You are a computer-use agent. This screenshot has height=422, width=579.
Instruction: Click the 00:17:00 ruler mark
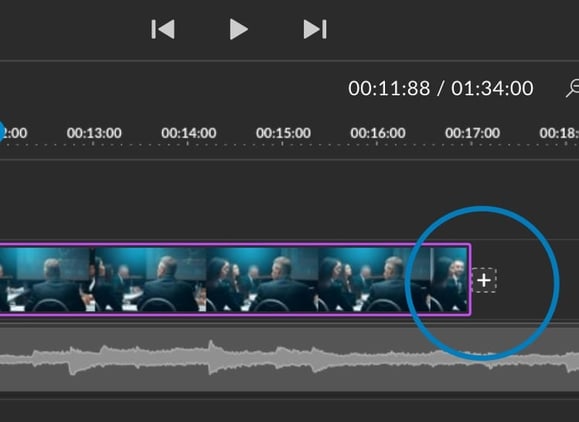[472, 133]
